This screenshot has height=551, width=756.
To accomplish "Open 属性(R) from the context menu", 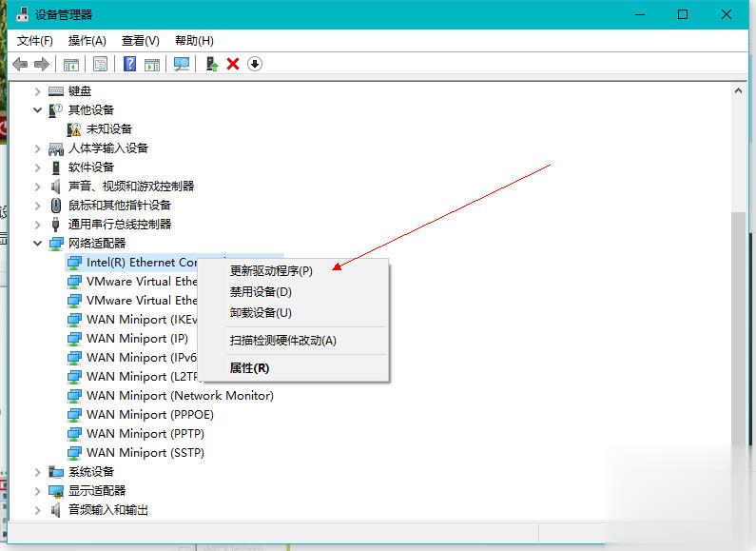I will (x=249, y=368).
